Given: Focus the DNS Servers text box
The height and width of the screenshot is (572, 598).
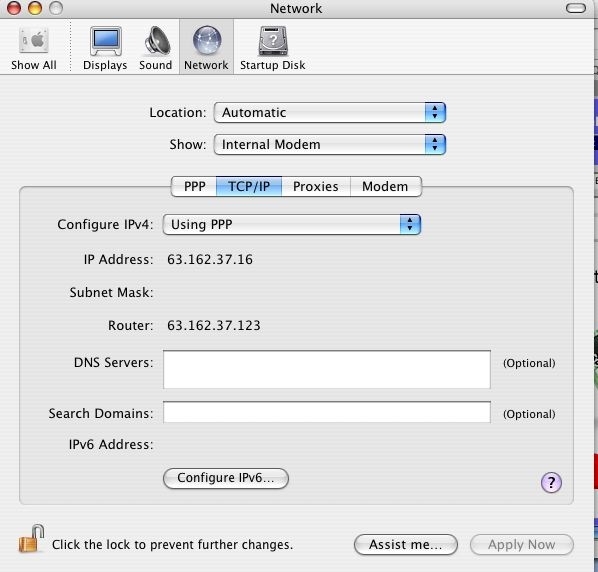Looking at the screenshot, I should pyautogui.click(x=327, y=370).
